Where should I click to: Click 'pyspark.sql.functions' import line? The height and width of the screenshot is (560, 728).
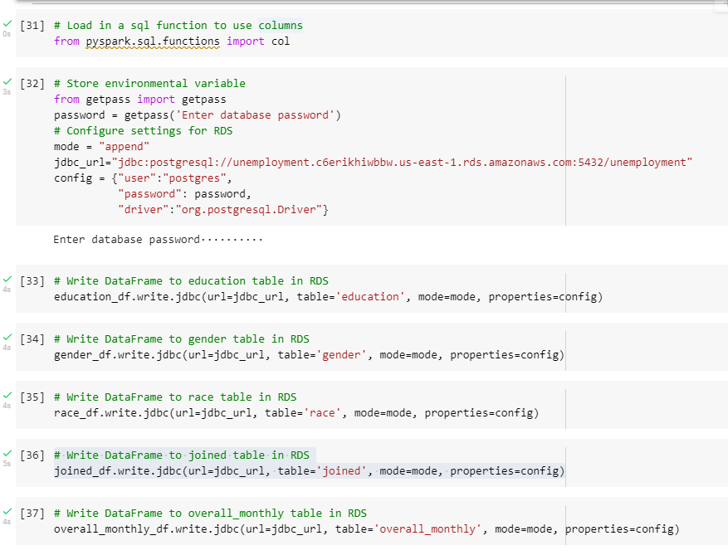click(x=172, y=41)
